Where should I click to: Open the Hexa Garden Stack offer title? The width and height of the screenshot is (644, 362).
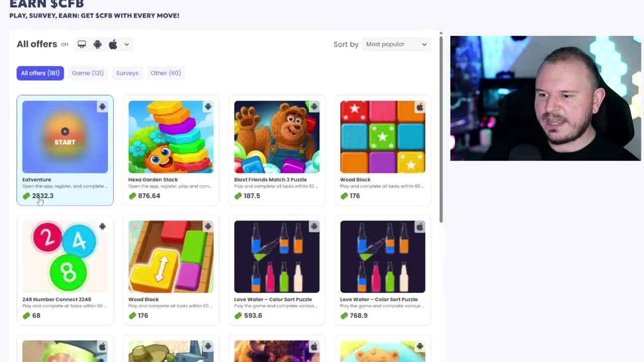(x=153, y=179)
